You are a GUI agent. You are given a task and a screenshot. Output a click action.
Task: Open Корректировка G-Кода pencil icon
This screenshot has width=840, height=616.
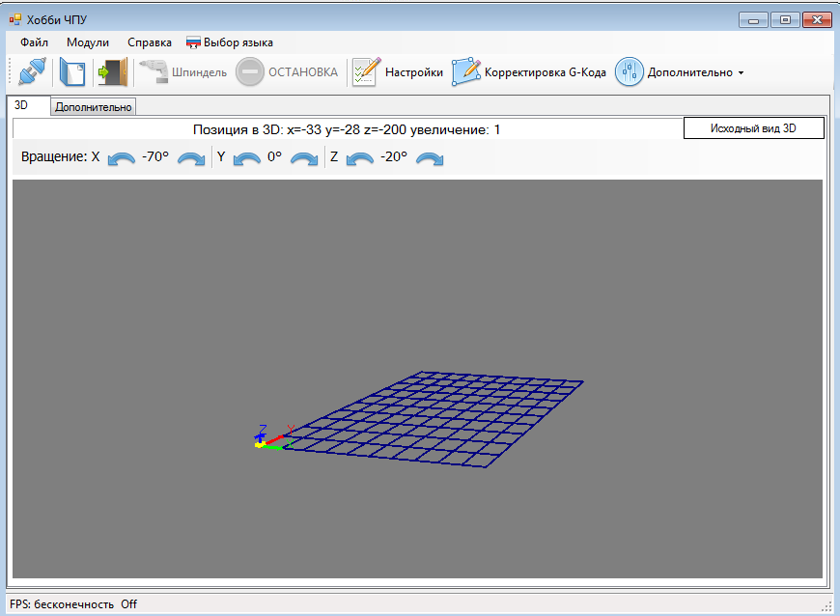(466, 71)
